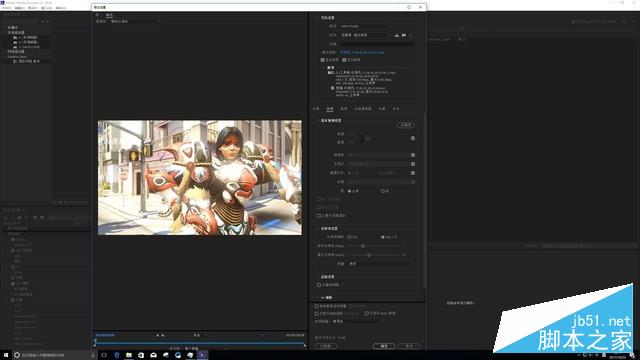The height and width of the screenshot is (360, 640).
Task: Open the dropdown below the bitrate sliders
Action: click(381, 264)
